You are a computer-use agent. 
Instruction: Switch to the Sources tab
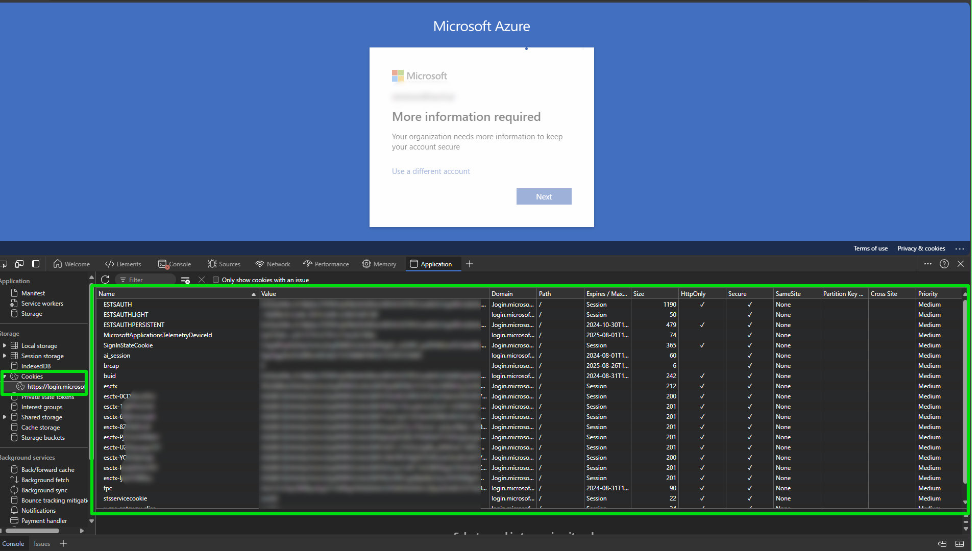point(224,264)
